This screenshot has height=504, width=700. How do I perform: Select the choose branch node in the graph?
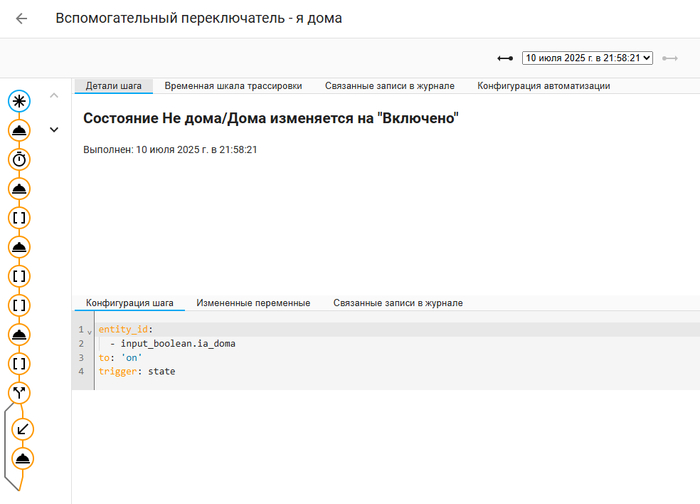[x=20, y=392]
